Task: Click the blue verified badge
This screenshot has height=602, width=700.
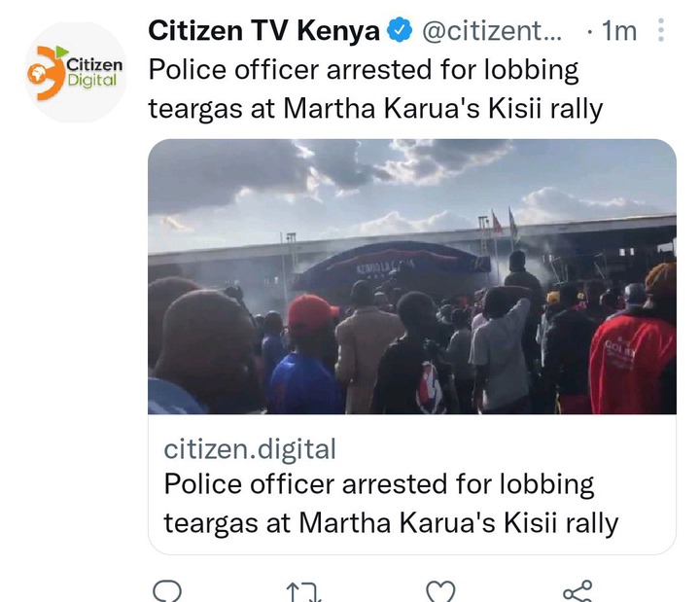Action: tap(400, 30)
